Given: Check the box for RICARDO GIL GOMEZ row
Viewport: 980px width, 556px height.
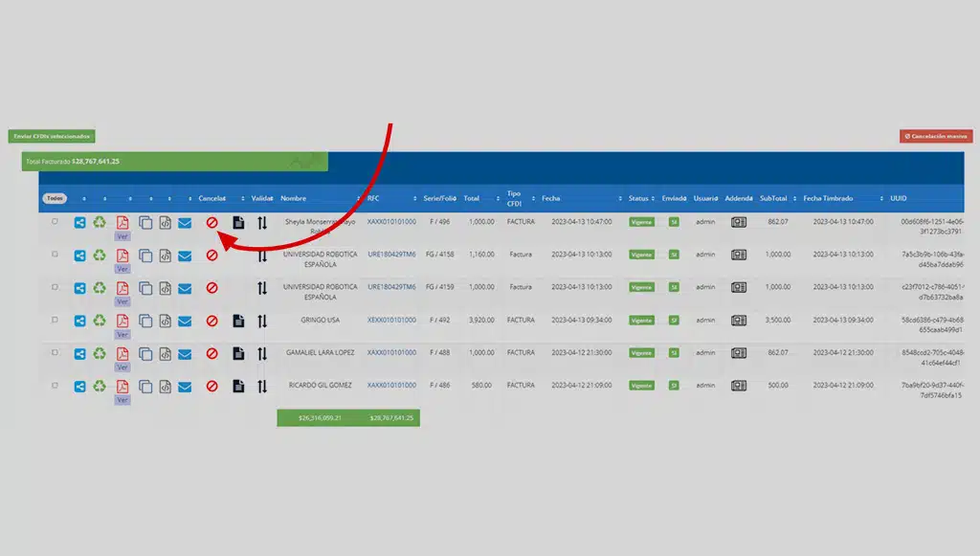Looking at the screenshot, I should tap(55, 385).
